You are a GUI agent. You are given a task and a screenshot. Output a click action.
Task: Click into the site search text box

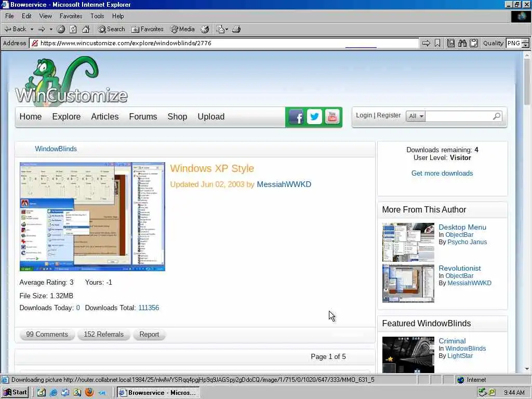(459, 116)
